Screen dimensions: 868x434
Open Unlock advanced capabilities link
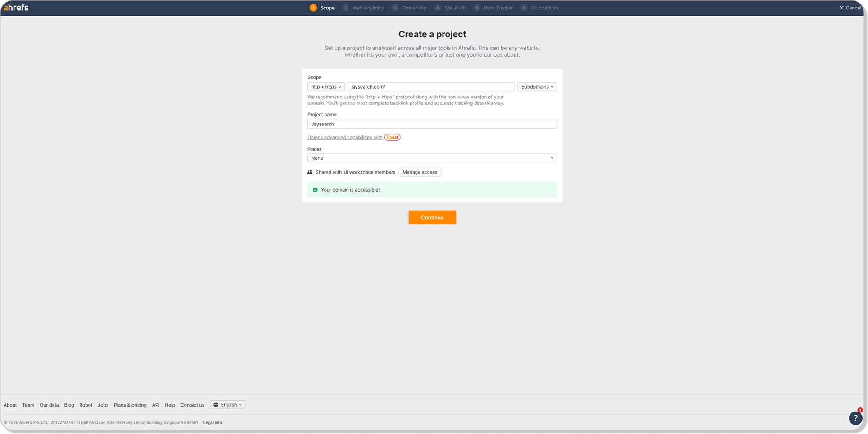click(345, 138)
